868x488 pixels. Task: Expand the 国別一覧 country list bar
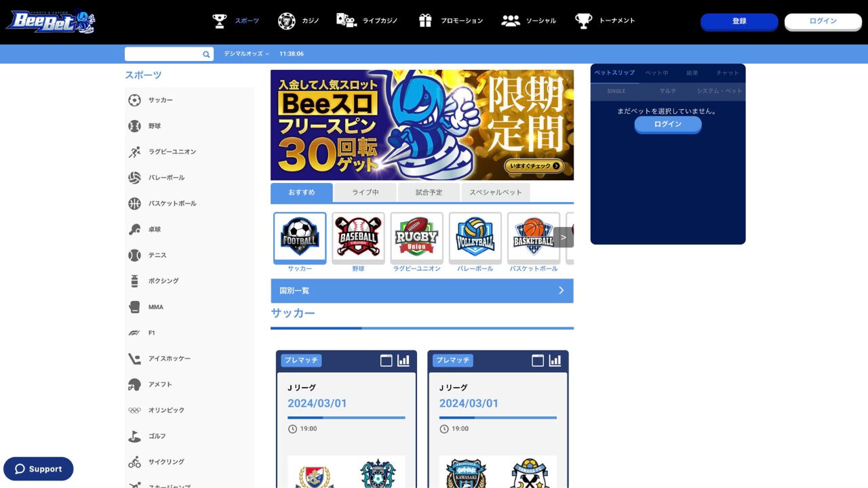pos(422,291)
